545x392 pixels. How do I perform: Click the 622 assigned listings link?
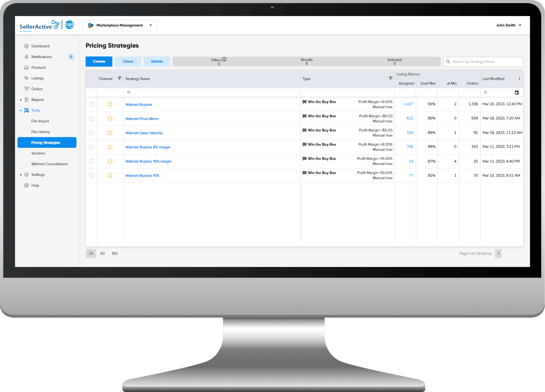point(410,118)
